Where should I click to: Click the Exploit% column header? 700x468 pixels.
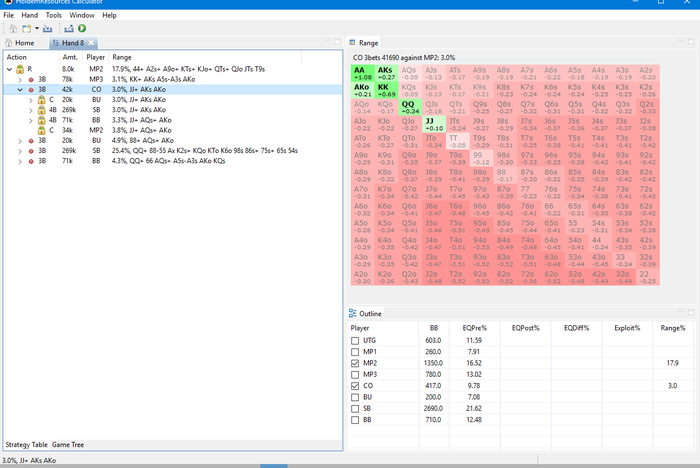click(627, 328)
